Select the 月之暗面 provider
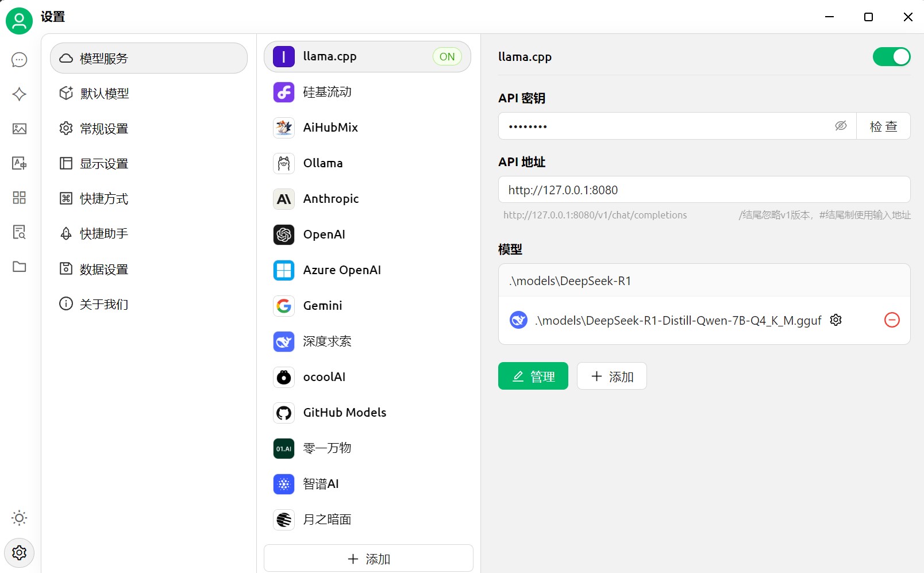 [x=367, y=520]
